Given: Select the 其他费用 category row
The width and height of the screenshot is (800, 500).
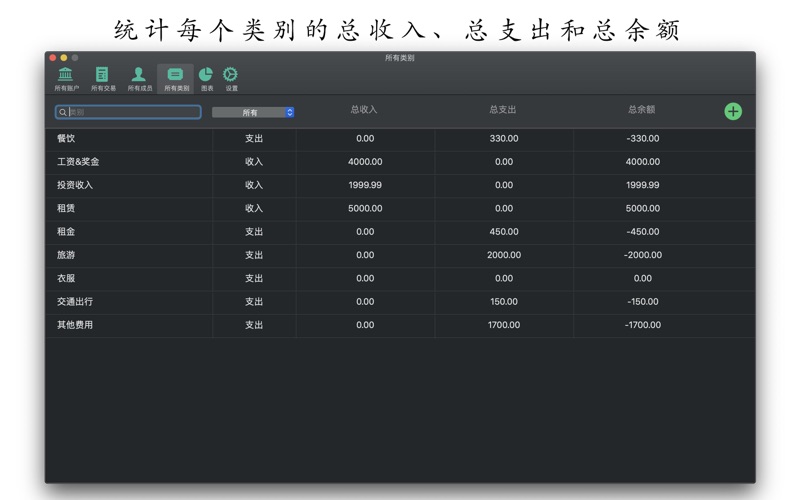Looking at the screenshot, I should [x=400, y=325].
